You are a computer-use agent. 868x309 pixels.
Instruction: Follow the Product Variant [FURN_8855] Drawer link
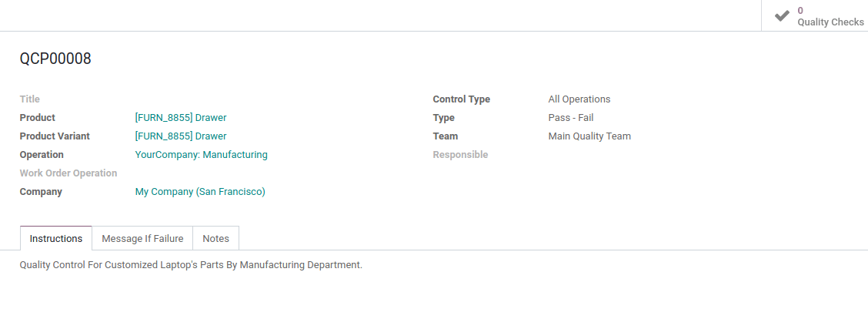(x=181, y=136)
